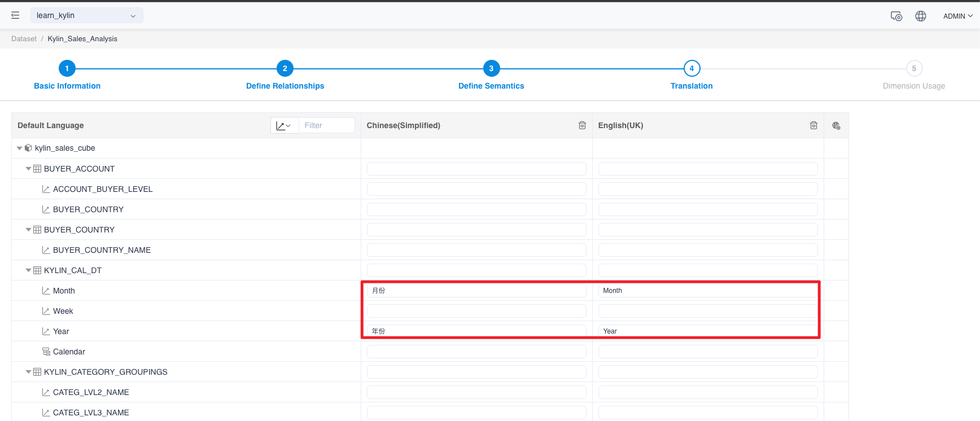
Task: Open the learn_kylin project dropdown
Action: tap(86, 16)
